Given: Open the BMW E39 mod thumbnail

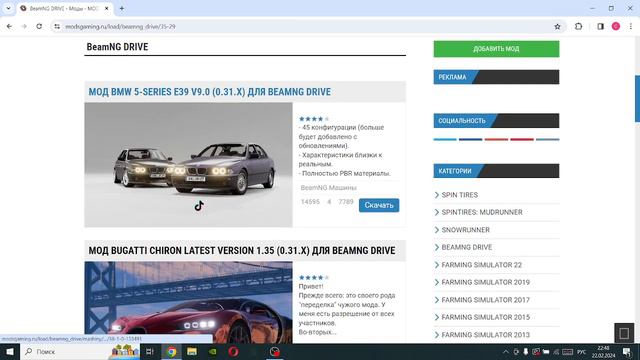Looking at the screenshot, I should 189,164.
